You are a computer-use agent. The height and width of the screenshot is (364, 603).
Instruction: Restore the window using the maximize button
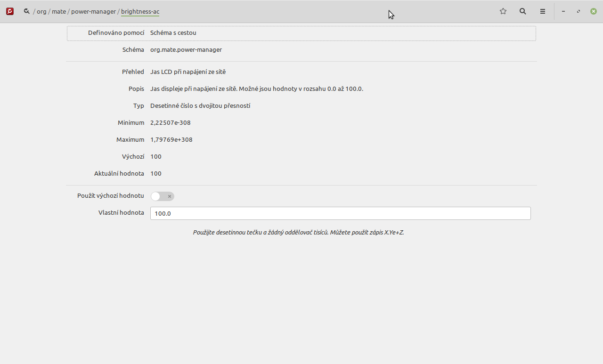coord(579,11)
